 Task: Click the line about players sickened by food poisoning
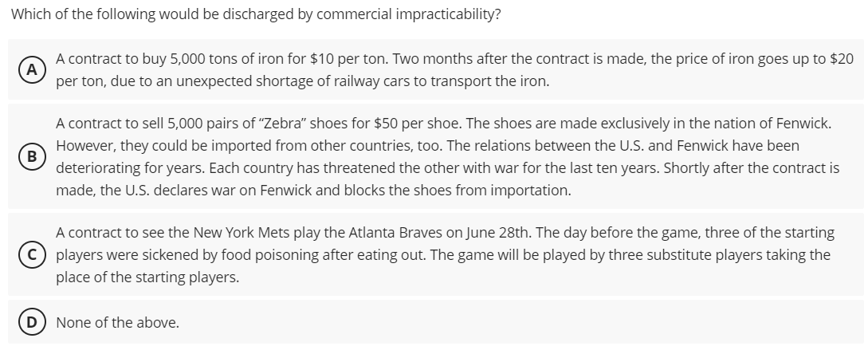tap(442, 255)
